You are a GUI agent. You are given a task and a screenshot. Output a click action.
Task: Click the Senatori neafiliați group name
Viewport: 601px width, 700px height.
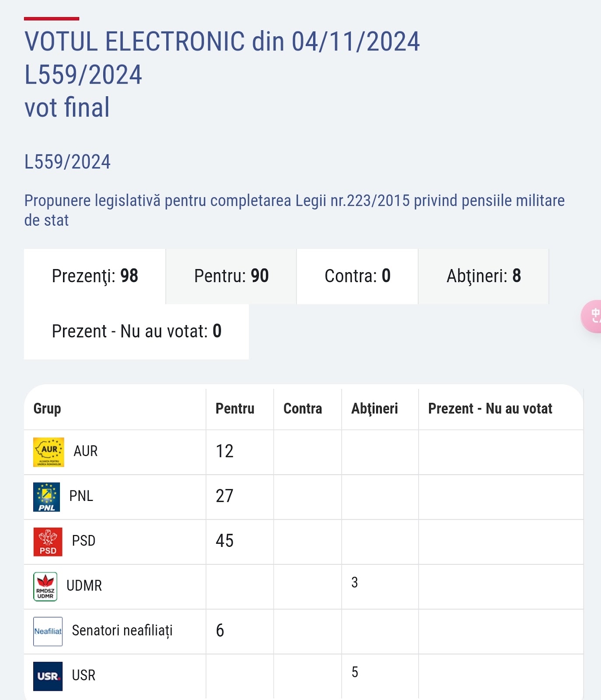pyautogui.click(x=122, y=630)
